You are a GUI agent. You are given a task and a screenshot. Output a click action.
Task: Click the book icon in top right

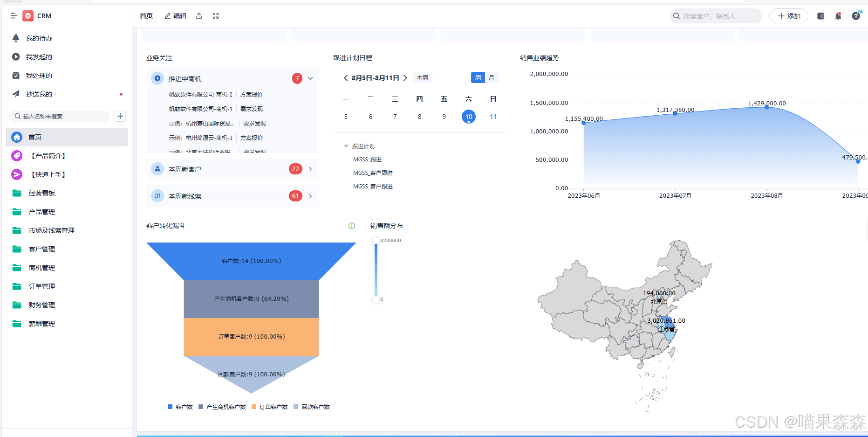click(820, 16)
